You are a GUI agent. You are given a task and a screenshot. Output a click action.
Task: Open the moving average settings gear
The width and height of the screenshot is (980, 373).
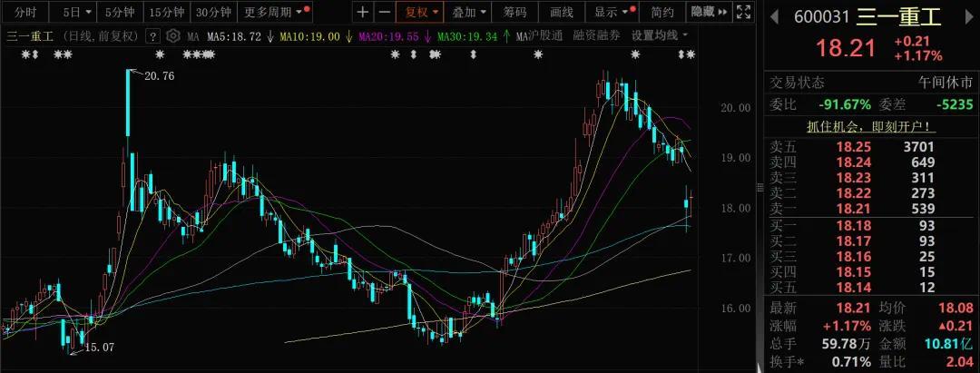click(x=173, y=36)
